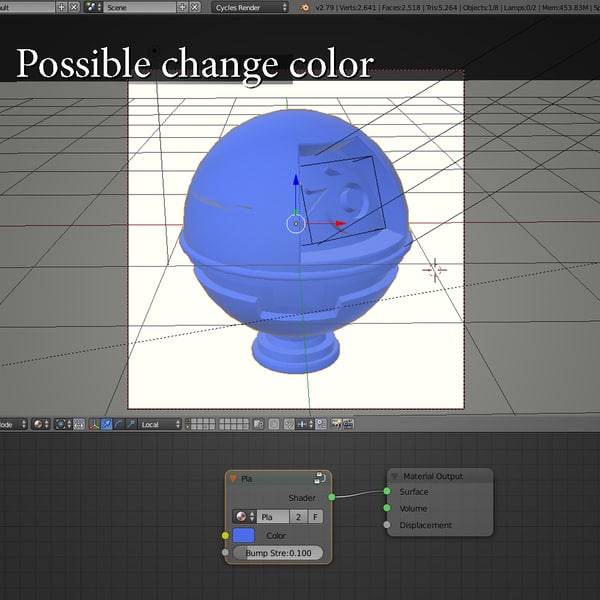Click the render preview icon in the viewport header
Screen dimensions: 600x600
(x=333, y=424)
